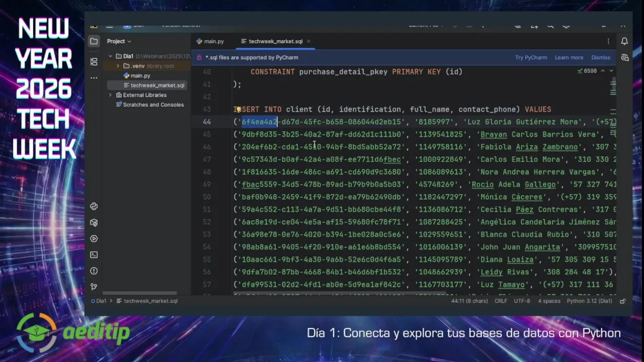The width and height of the screenshot is (644, 362).
Task: Switch to the main.py editor tab
Action: click(x=210, y=41)
